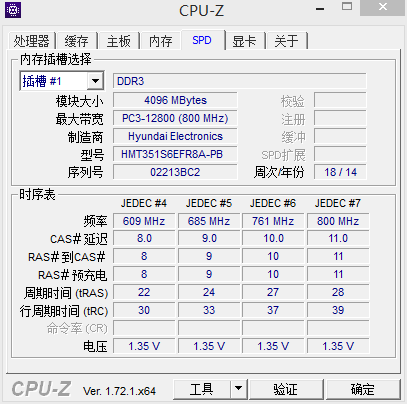
Task: Open the 主板 tab
Action: tap(119, 41)
